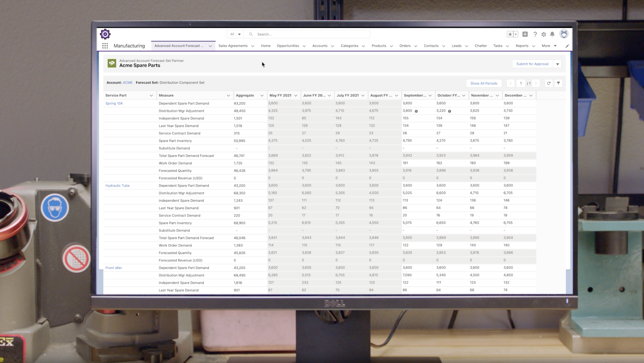Viewport: 644px width, 363px height.
Task: Click Hydraulic Tube aggregate 68,350 cell
Action: point(250,193)
